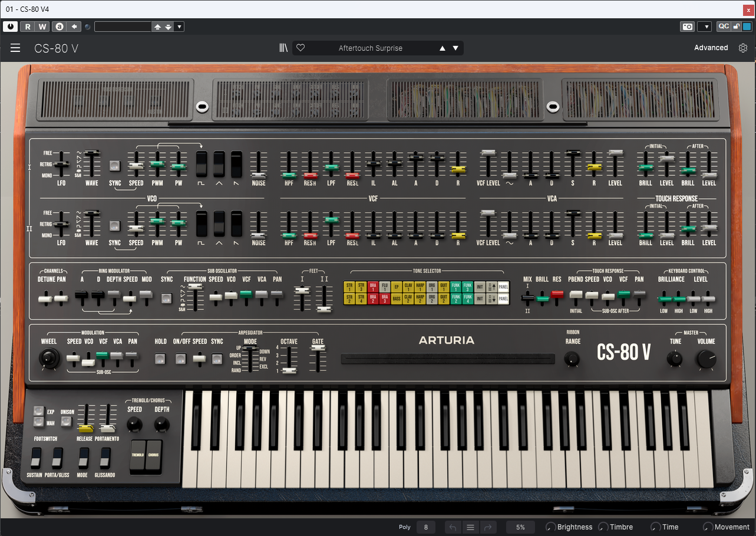This screenshot has width=756, height=536.
Task: Toggle the Arpeggiator SYNC button
Action: (217, 358)
